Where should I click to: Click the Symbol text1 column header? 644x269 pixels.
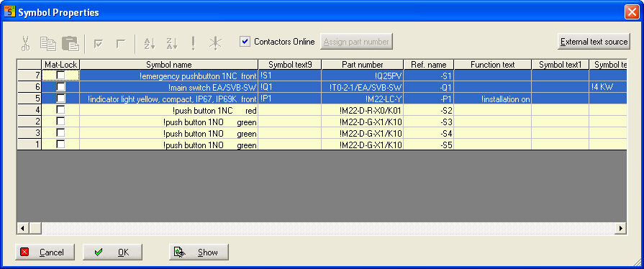[561, 65]
